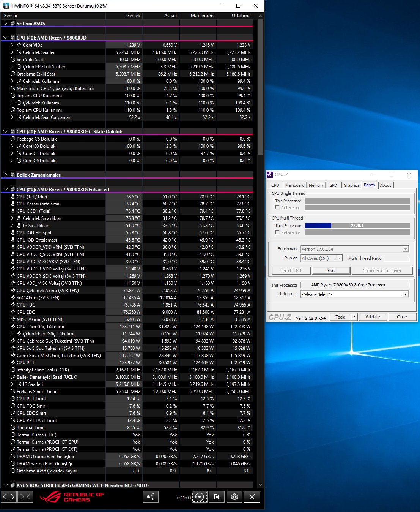Tick the Single Thread Reference checkbox in CPU-Z
The height and width of the screenshot is (512, 420).
(x=277, y=207)
